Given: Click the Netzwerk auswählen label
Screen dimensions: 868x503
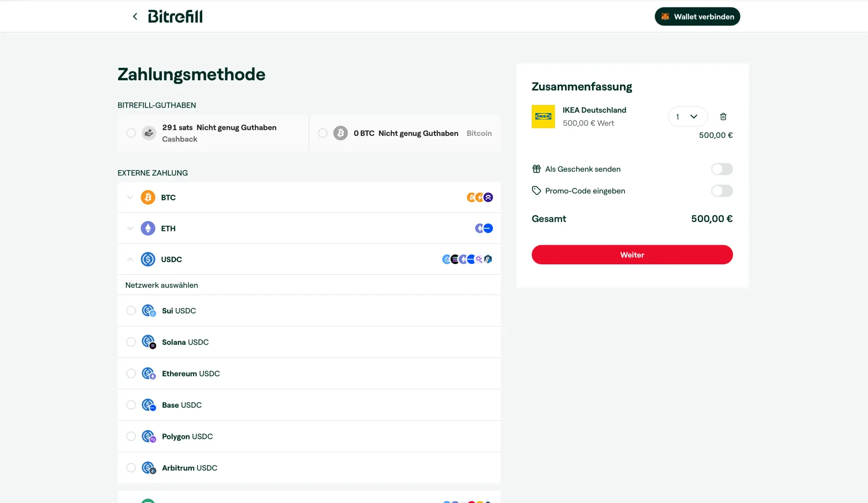Looking at the screenshot, I should [x=161, y=285].
